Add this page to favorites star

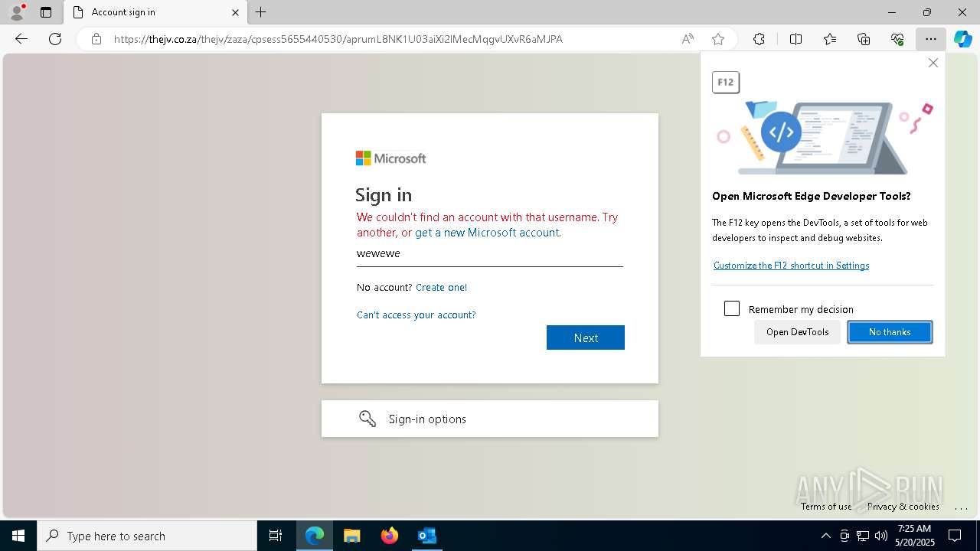point(718,39)
